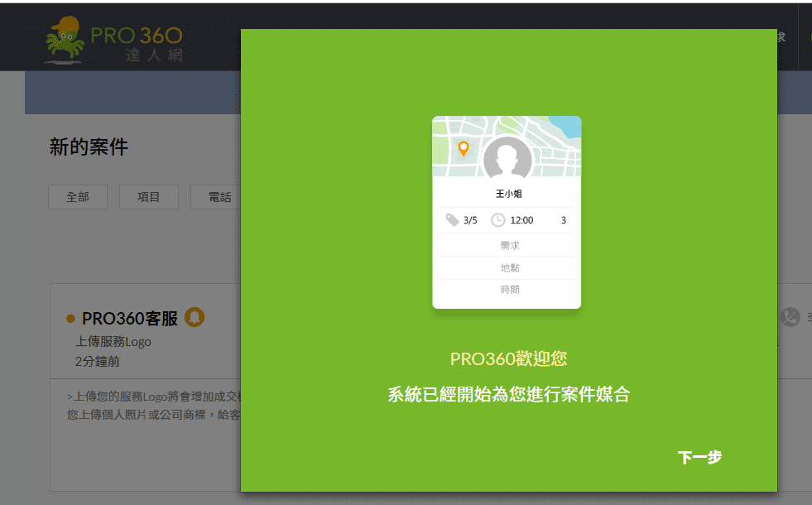Click the 上傳服務Logo text
812x505 pixels.
tap(113, 342)
